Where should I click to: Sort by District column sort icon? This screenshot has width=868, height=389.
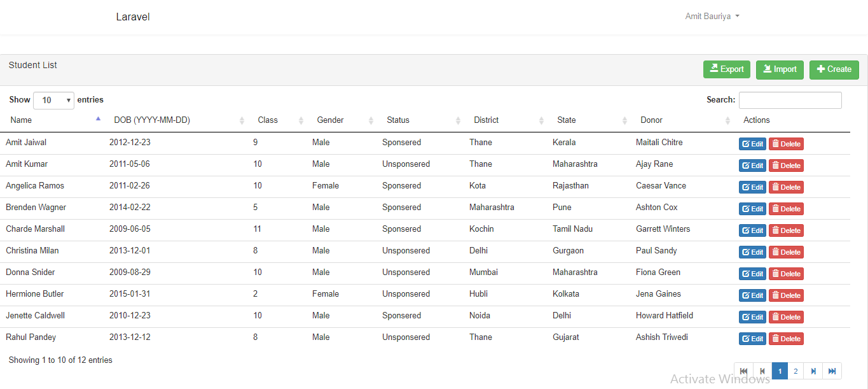pyautogui.click(x=541, y=120)
